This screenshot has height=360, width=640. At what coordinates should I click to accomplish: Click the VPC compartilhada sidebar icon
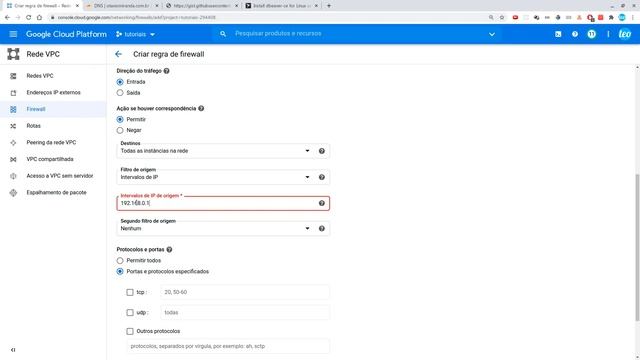pos(13,159)
